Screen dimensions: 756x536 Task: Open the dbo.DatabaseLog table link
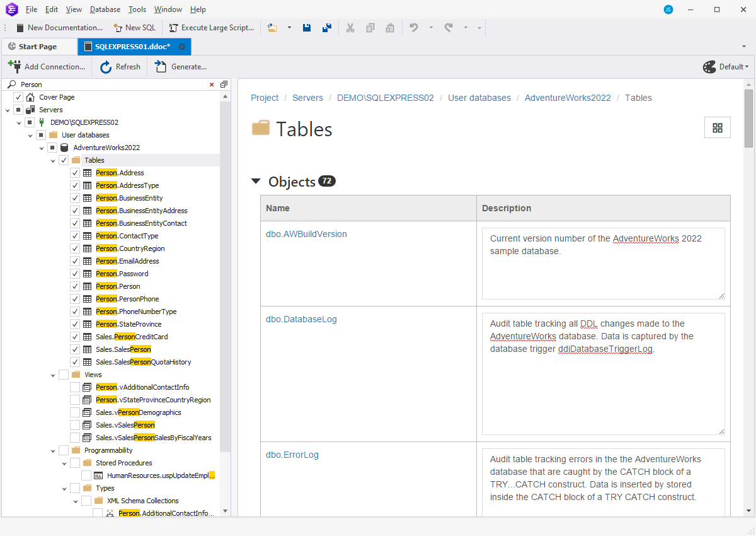(x=301, y=319)
